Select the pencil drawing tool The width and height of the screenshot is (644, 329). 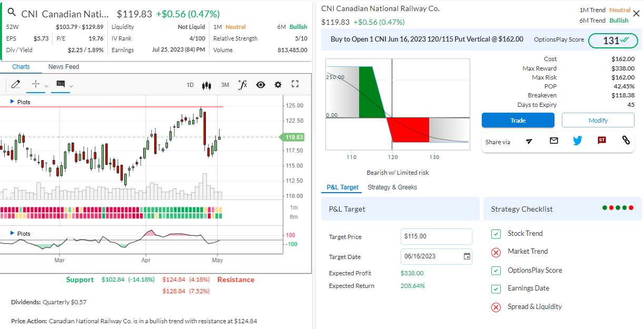(15, 84)
